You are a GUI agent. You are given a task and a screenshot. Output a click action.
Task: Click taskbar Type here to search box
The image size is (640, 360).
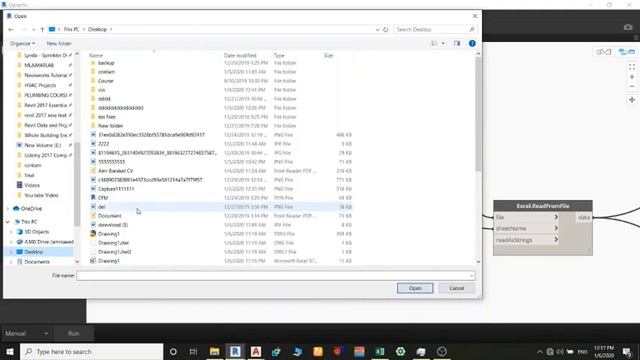(x=92, y=351)
